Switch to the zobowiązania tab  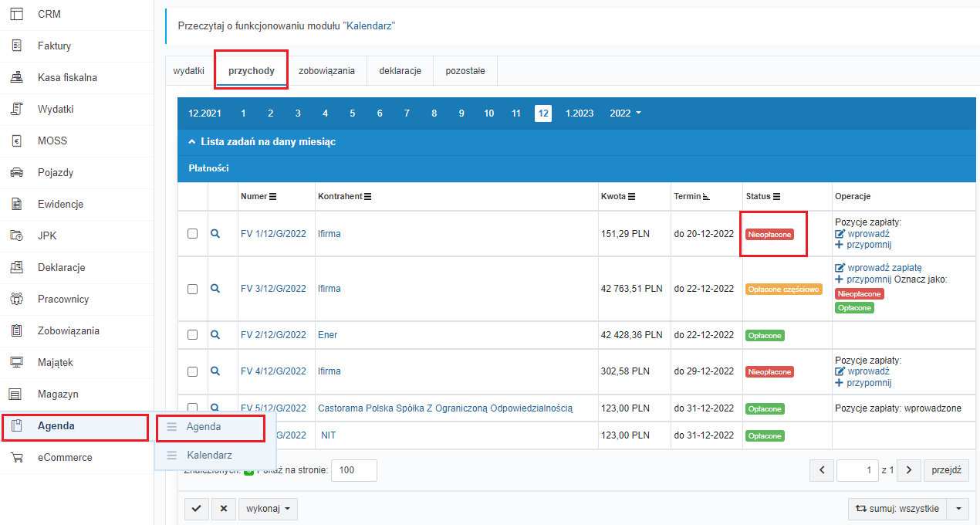[x=327, y=71]
